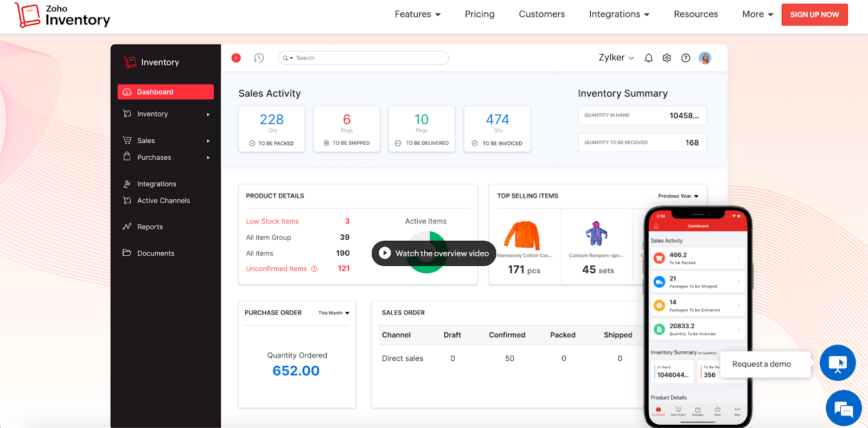Image resolution: width=868 pixels, height=428 pixels.
Task: Click the Dashboard icon in the sidebar
Action: coord(127,92)
